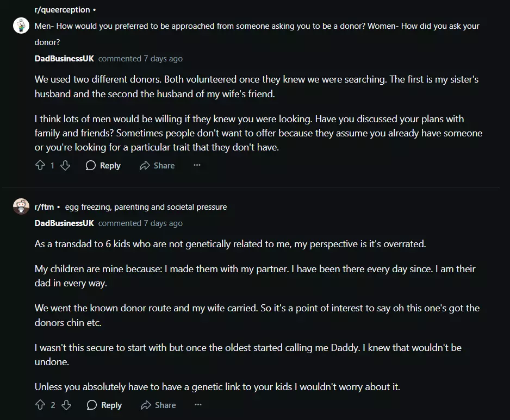Screen dimensions: 510x420
Task: Open the r/queerception subreddit link
Action: pyautogui.click(x=62, y=10)
